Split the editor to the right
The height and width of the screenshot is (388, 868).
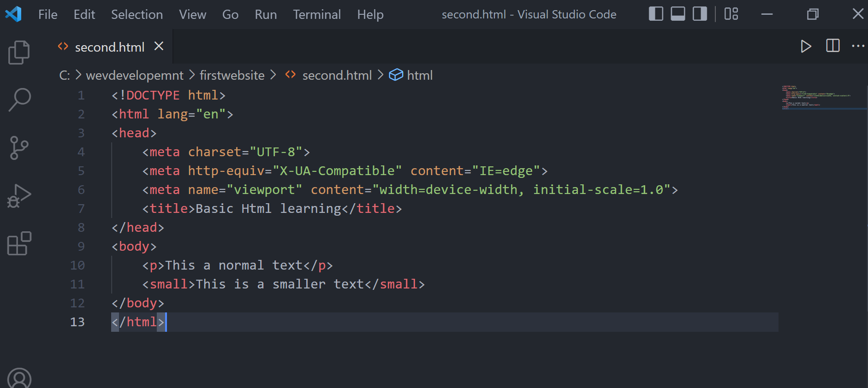tap(832, 46)
